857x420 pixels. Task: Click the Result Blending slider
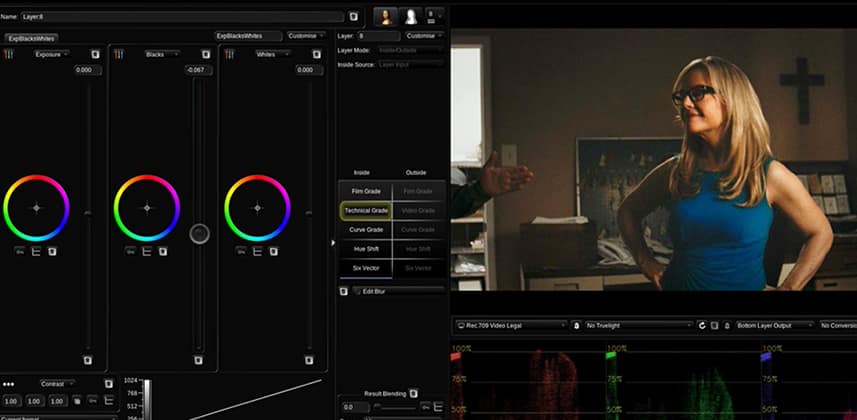coord(394,407)
